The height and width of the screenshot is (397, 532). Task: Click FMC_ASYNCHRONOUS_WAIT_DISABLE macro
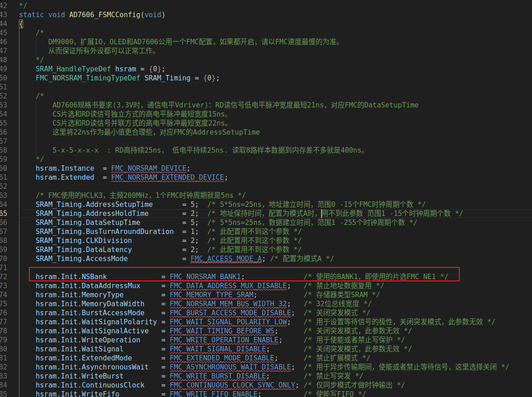[x=230, y=367]
